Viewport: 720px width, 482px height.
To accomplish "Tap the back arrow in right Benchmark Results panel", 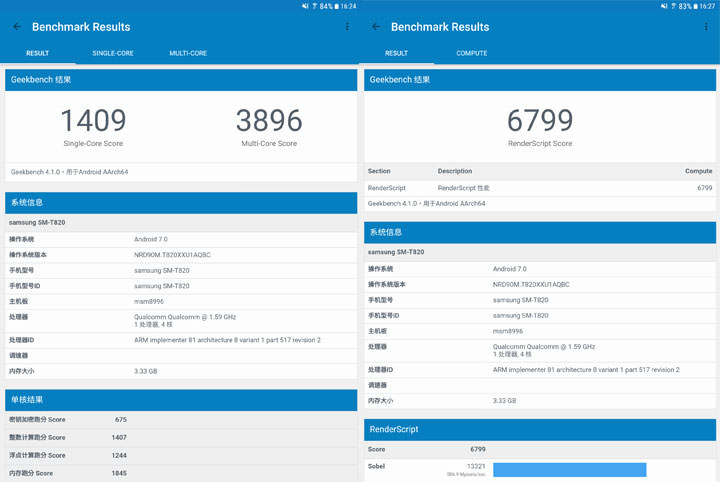I will pos(376,27).
